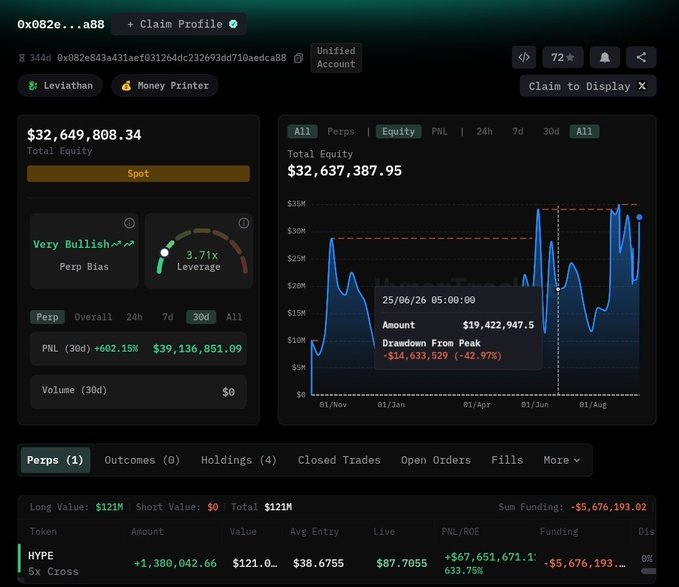Click the verified badge on Claim Profile
Viewport: 679px width, 587px height.
[x=233, y=24]
